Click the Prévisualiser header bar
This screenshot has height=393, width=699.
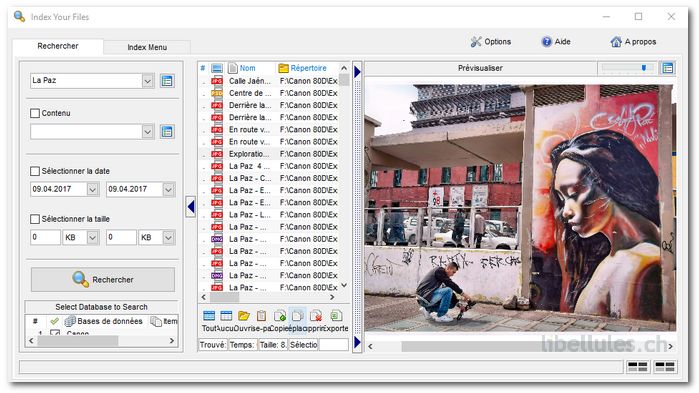pyautogui.click(x=481, y=68)
